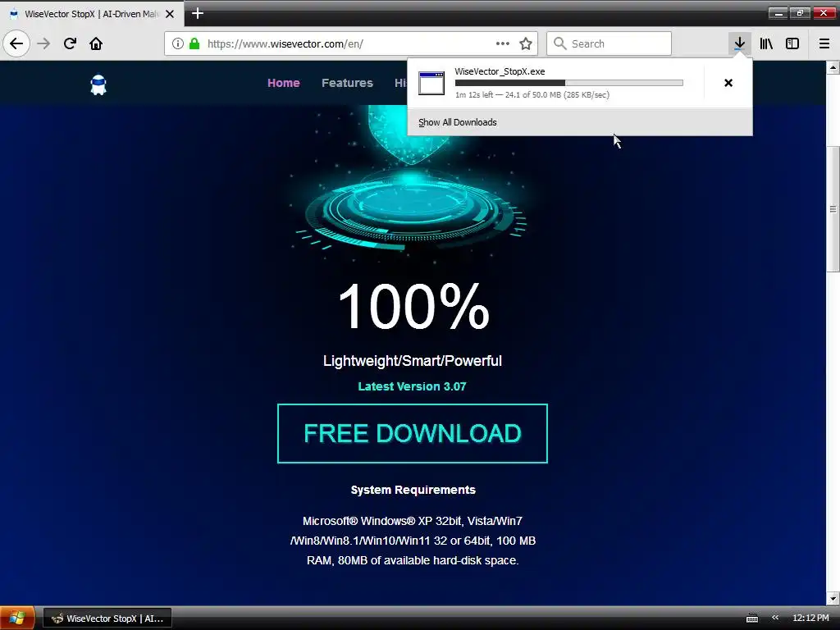Click the 100% headline text
Image resolution: width=840 pixels, height=630 pixels.
(413, 306)
